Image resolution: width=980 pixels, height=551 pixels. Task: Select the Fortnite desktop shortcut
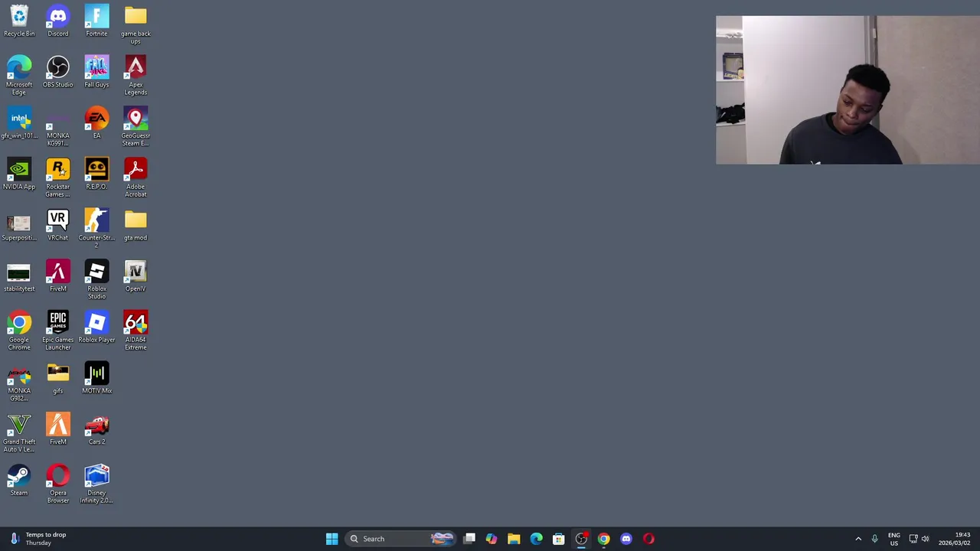96,21
